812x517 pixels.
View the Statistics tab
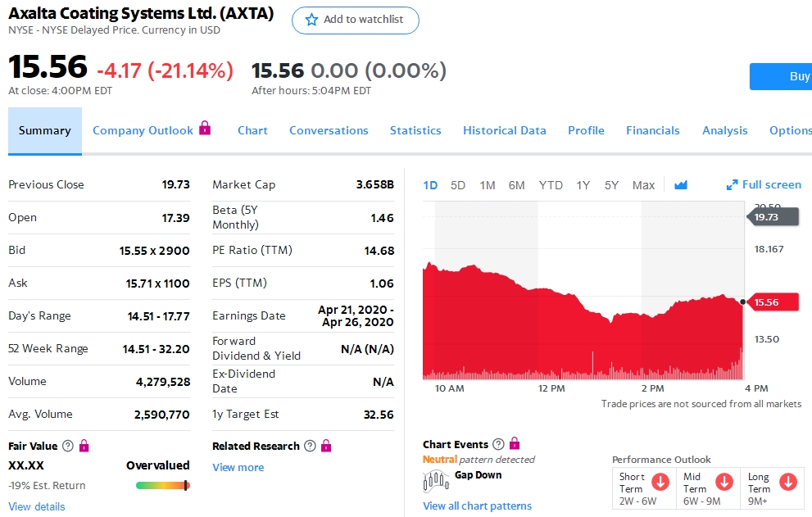pos(415,130)
